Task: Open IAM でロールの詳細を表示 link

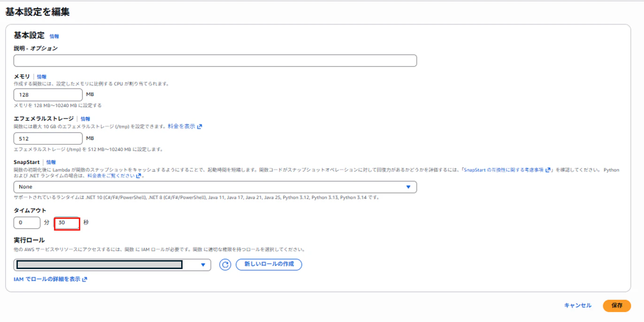Action: (50, 279)
